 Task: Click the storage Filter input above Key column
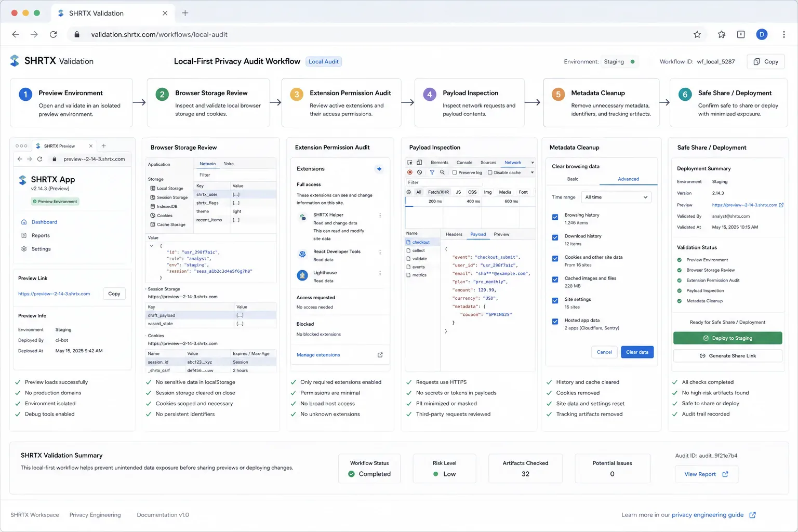click(235, 175)
